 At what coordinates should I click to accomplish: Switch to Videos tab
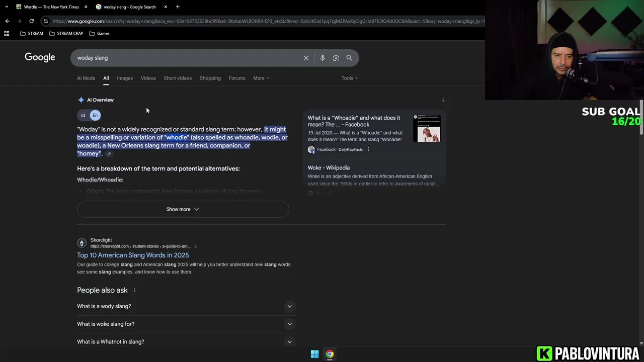[x=148, y=78]
